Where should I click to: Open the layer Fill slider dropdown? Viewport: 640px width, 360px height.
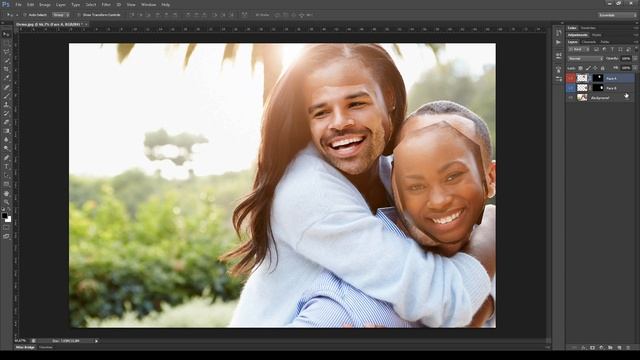pos(635,68)
